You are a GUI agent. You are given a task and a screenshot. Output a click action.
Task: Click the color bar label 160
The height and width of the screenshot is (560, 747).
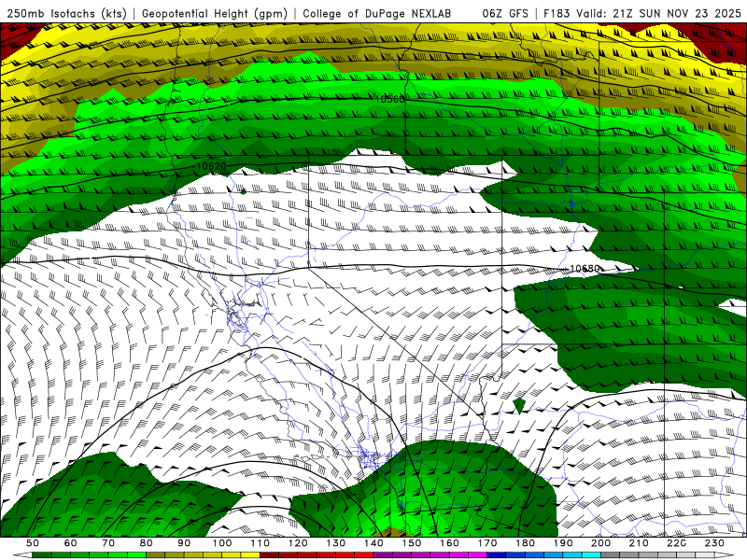(x=449, y=543)
